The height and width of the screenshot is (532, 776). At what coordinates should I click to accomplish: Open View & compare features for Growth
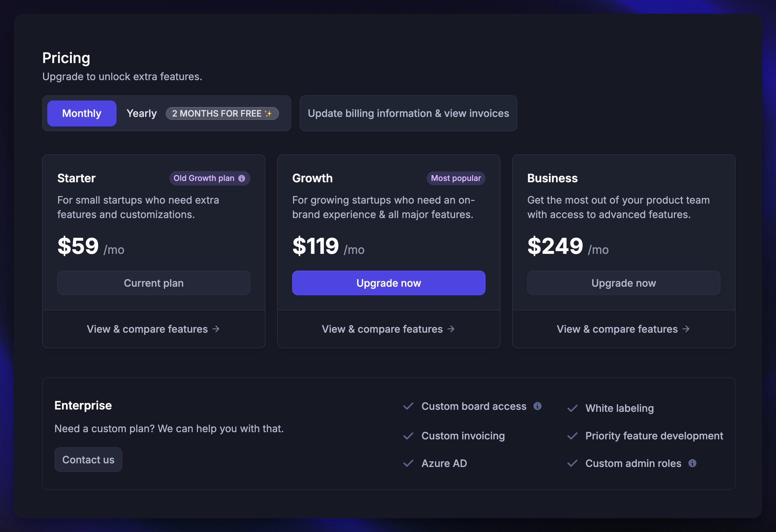tap(382, 329)
